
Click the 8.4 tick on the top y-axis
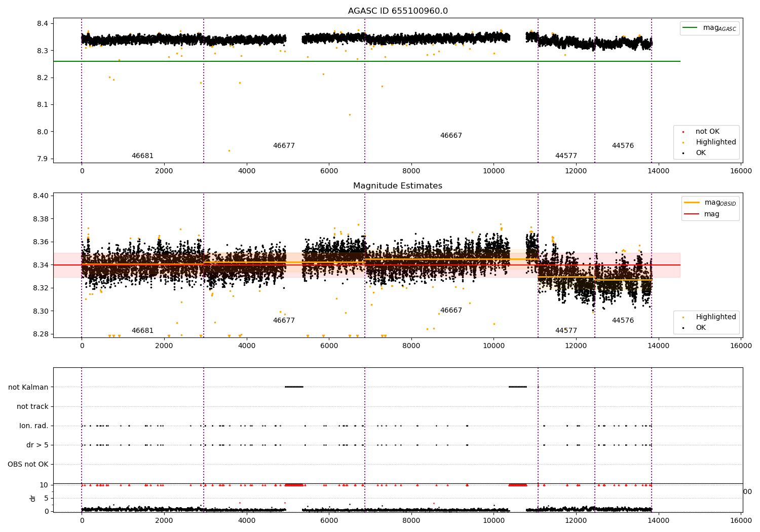(43, 24)
